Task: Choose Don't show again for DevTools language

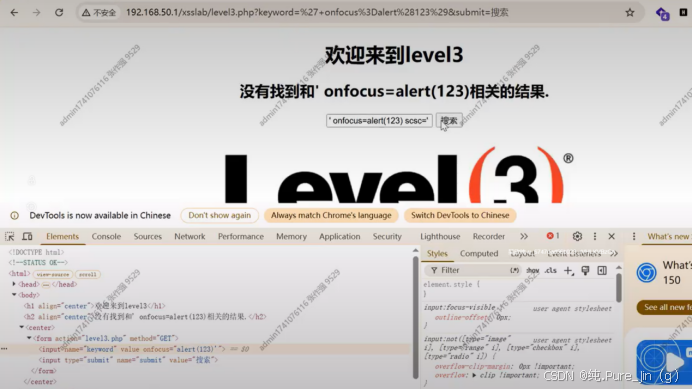Action: 220,215
